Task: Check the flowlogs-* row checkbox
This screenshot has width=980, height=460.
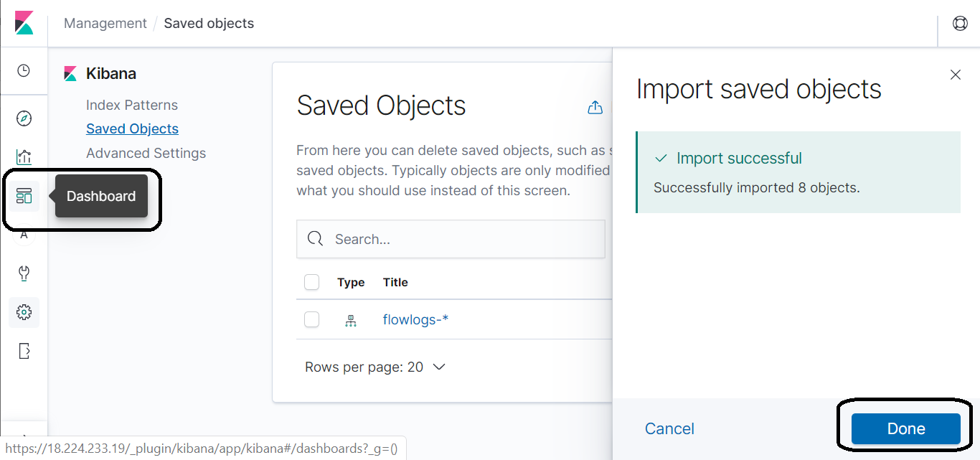Action: [311, 319]
